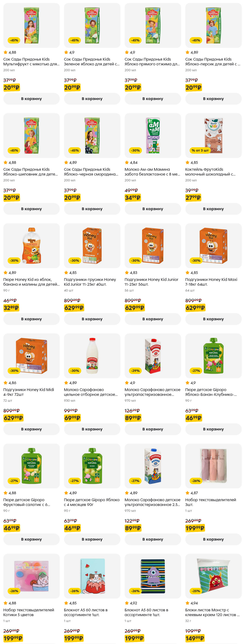Open Зеленое яблоко juice product image
The width and height of the screenshot is (246, 644).
(x=92, y=26)
